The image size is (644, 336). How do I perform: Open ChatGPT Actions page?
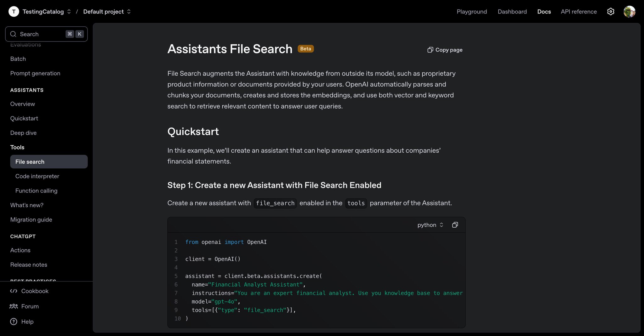(x=20, y=250)
